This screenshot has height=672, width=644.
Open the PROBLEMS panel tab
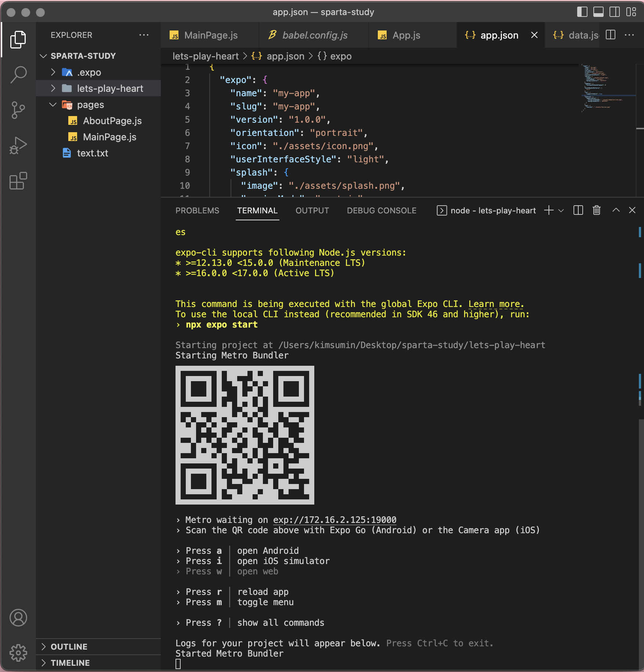(197, 210)
